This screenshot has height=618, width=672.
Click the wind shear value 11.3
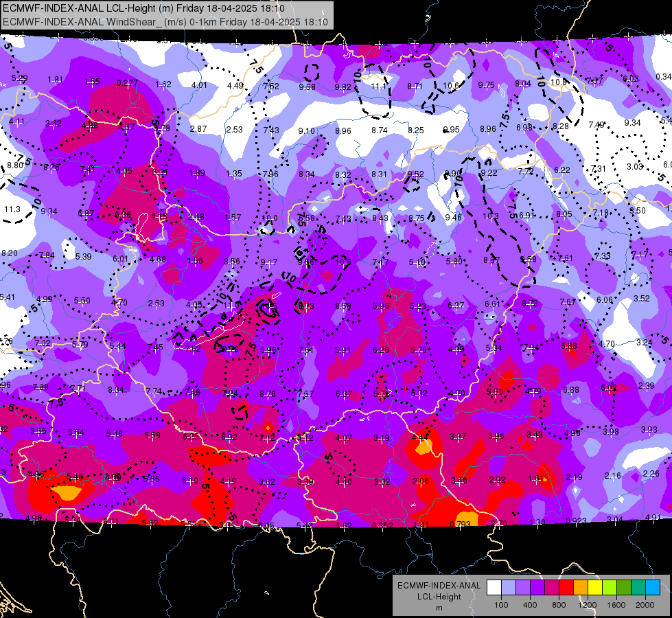coord(12,209)
